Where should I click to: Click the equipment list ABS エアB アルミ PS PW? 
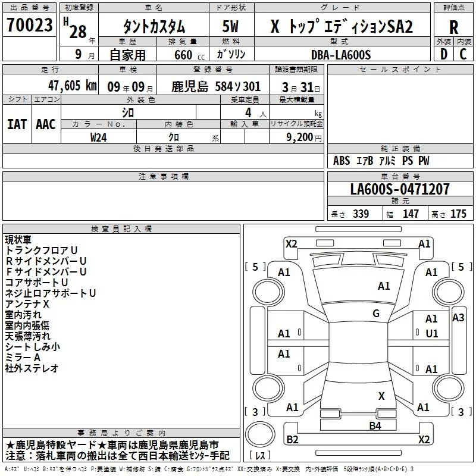tap(381, 161)
